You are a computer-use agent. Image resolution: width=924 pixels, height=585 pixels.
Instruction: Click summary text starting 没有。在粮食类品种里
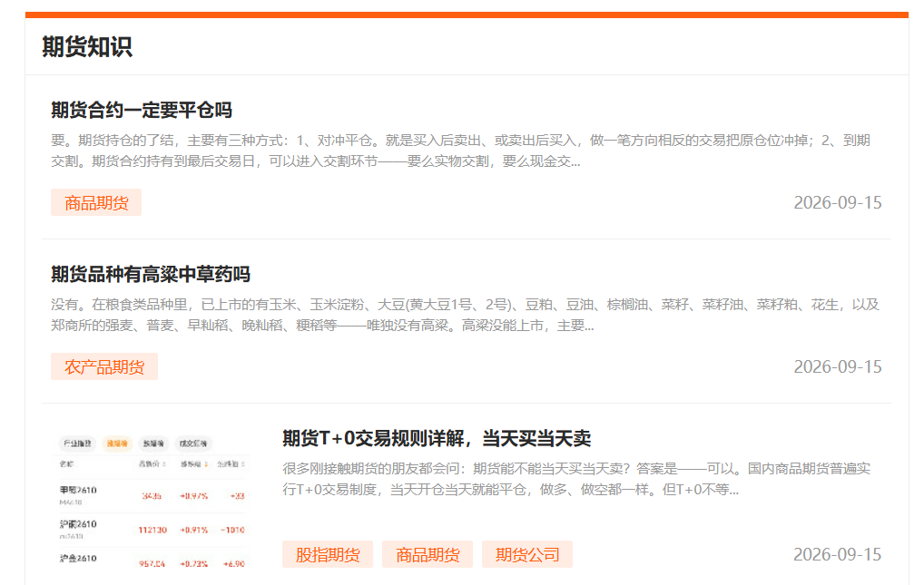tap(465, 316)
